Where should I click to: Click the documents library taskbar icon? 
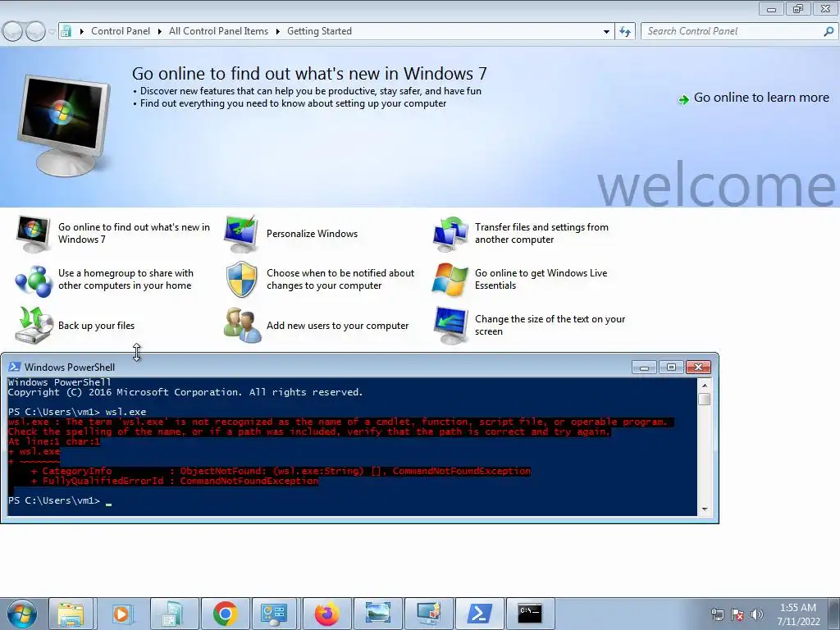(x=173, y=614)
